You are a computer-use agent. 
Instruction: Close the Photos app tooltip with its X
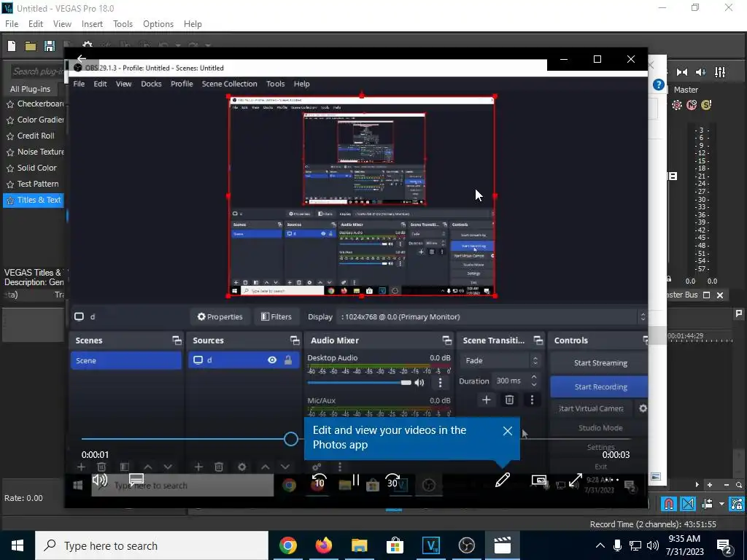click(x=508, y=431)
